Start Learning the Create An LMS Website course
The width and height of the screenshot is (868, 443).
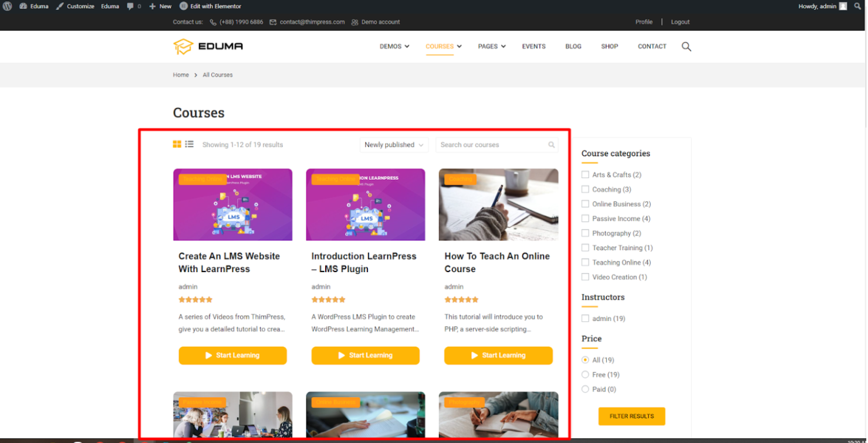(232, 355)
